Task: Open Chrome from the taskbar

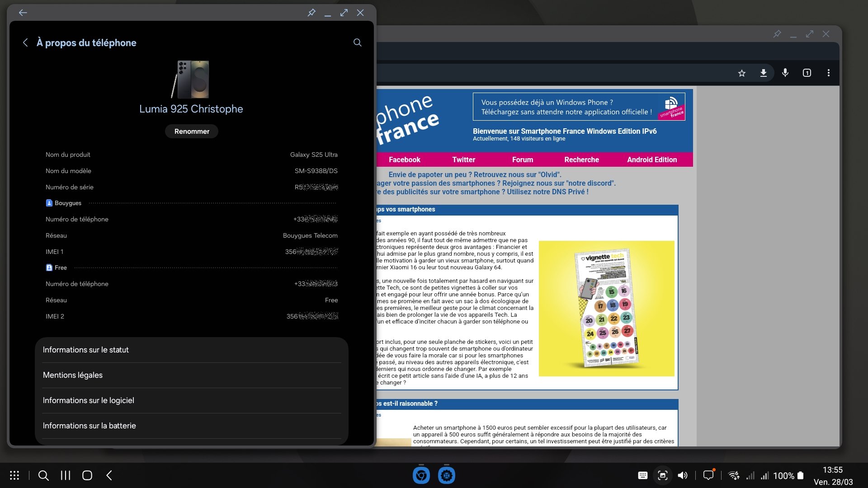Action: point(421,475)
